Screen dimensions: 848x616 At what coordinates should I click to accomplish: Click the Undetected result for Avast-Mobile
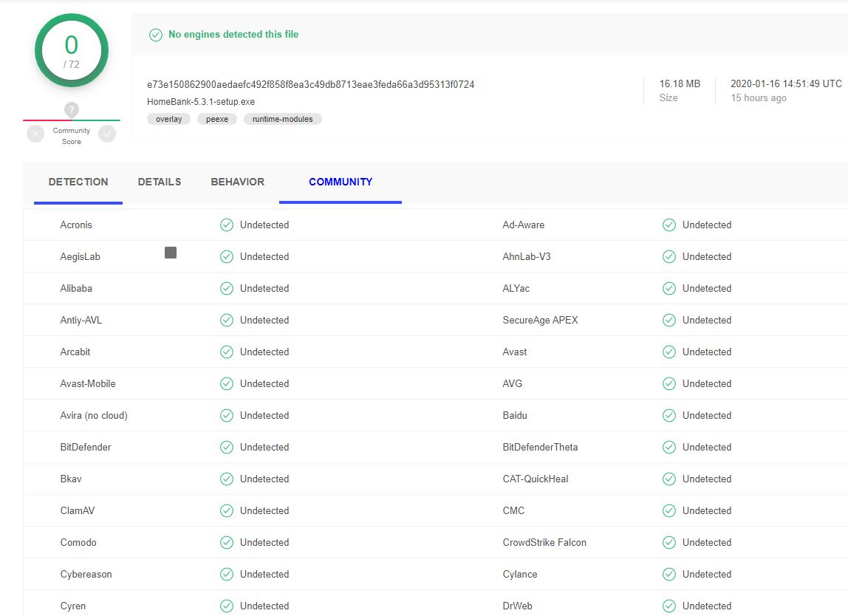coord(264,383)
